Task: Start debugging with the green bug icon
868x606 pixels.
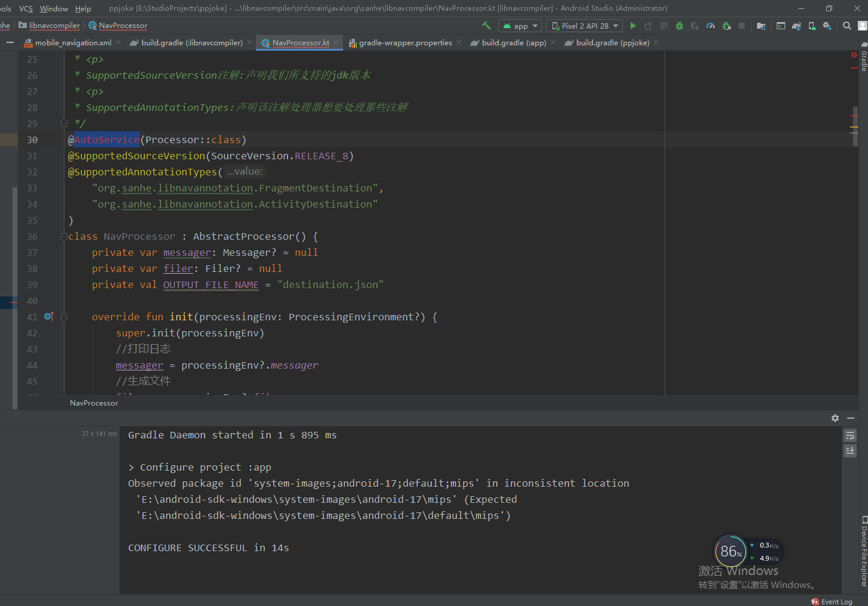Action: point(679,26)
